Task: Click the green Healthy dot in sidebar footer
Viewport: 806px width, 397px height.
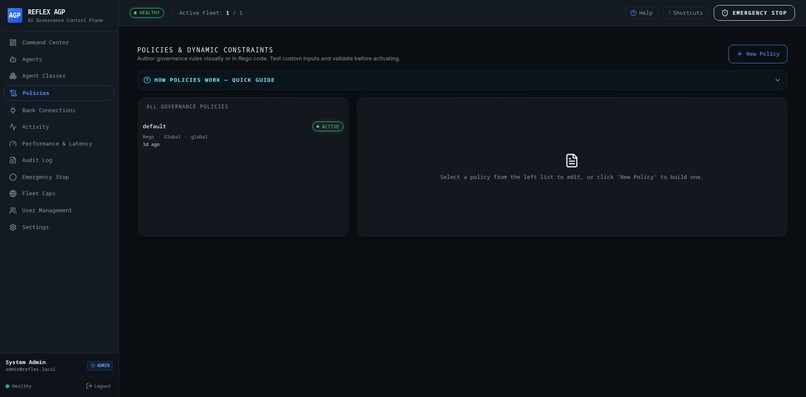Action: (7, 386)
